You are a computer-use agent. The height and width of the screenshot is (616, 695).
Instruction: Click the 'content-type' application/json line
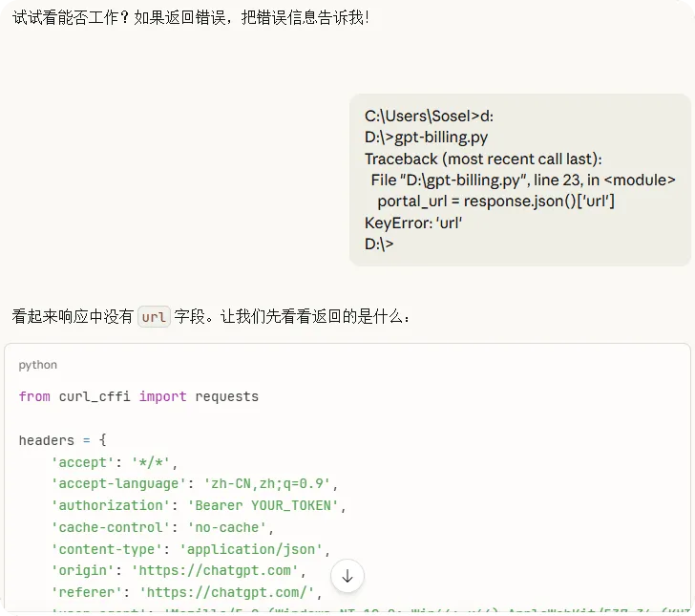point(191,549)
